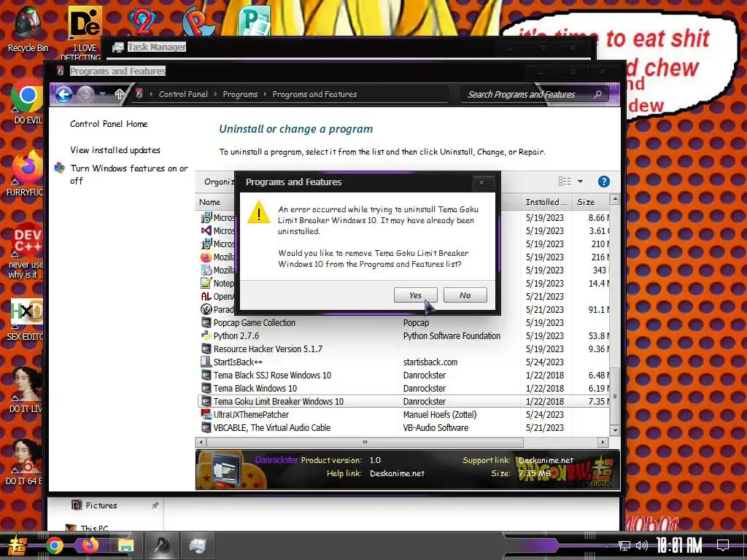
Task: Open recent locations dropdown arrow
Action: 102,94
